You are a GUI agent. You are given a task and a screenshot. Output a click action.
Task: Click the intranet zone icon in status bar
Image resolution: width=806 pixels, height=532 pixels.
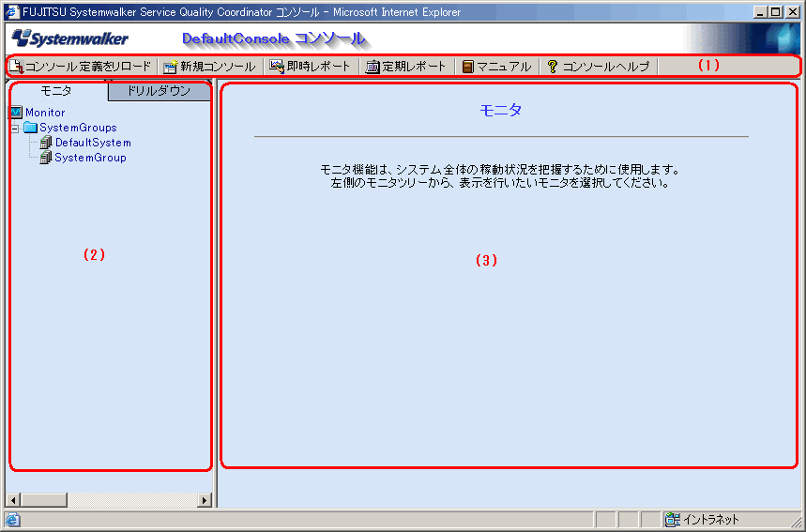point(672,520)
